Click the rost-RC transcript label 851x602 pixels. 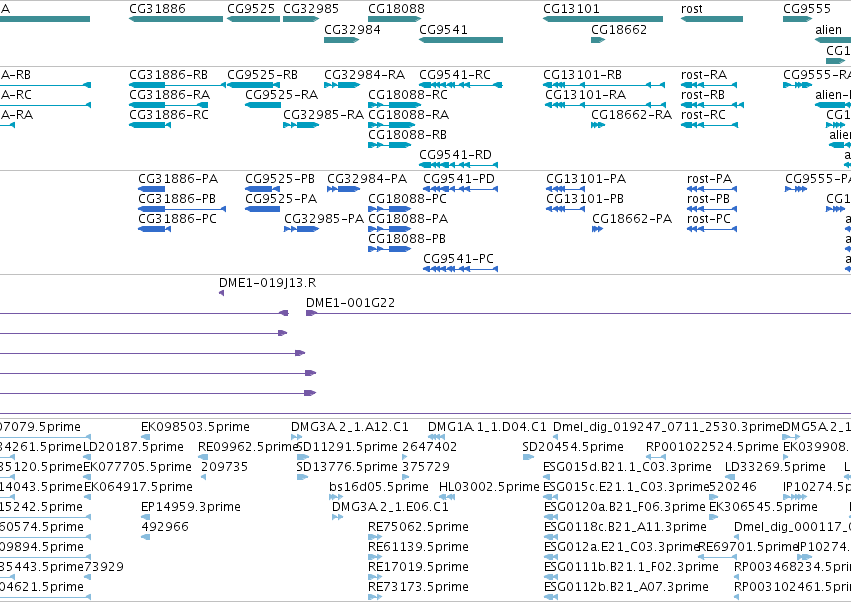(x=703, y=115)
